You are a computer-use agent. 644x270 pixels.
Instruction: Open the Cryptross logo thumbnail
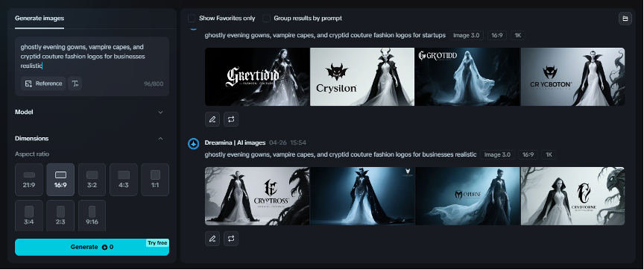[257, 196]
